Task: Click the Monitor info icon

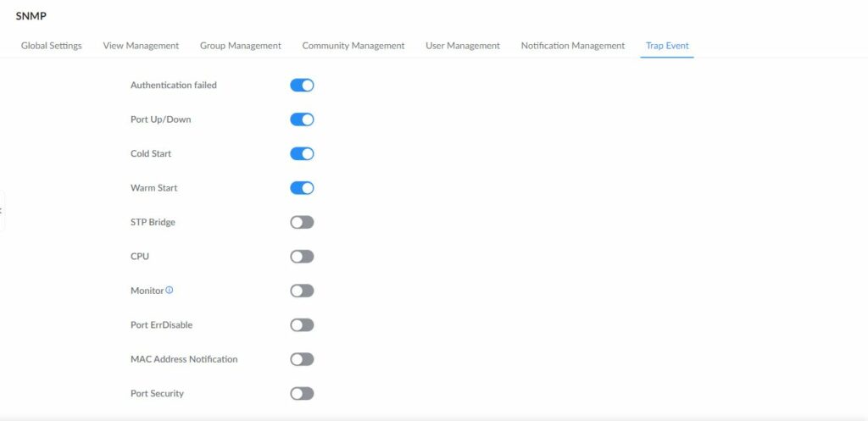Action: (x=170, y=290)
